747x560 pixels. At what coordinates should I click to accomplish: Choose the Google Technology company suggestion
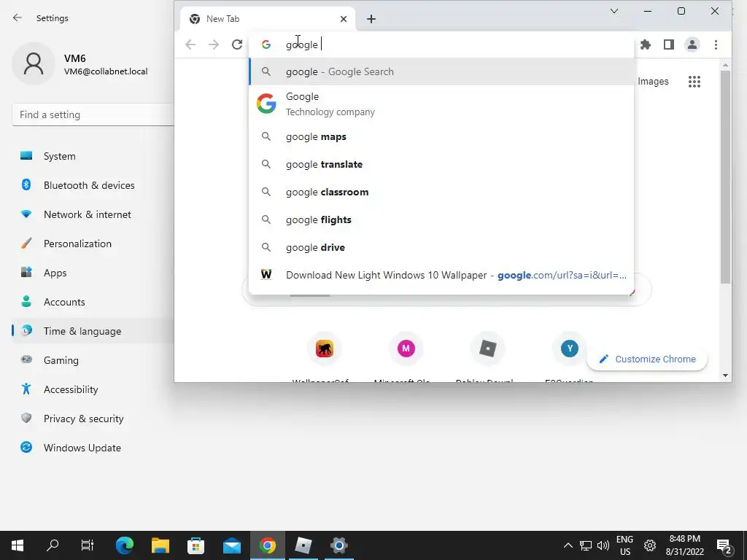tap(441, 104)
